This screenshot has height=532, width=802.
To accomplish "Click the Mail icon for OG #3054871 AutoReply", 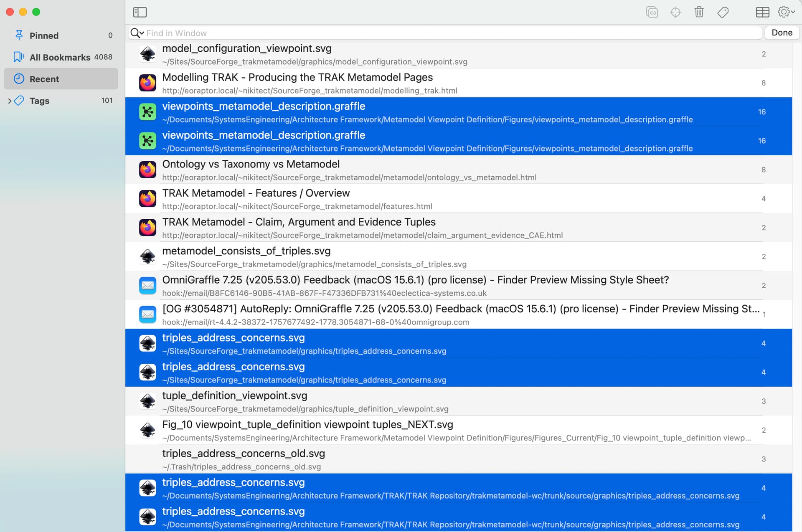I will [147, 314].
